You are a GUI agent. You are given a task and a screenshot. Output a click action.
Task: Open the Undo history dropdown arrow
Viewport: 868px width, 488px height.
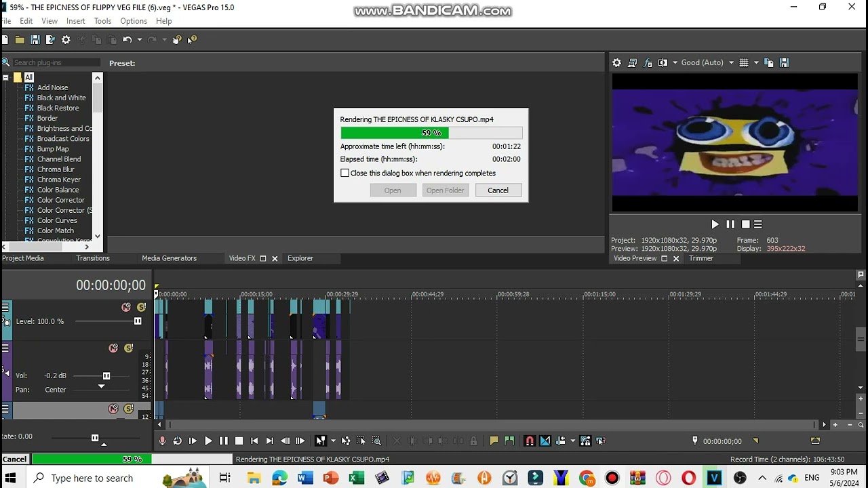coord(140,40)
